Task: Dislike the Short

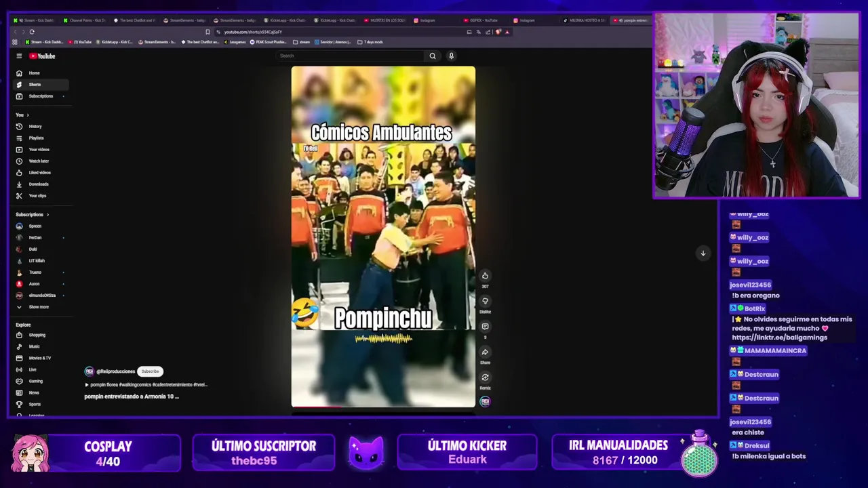Action: 485,301
